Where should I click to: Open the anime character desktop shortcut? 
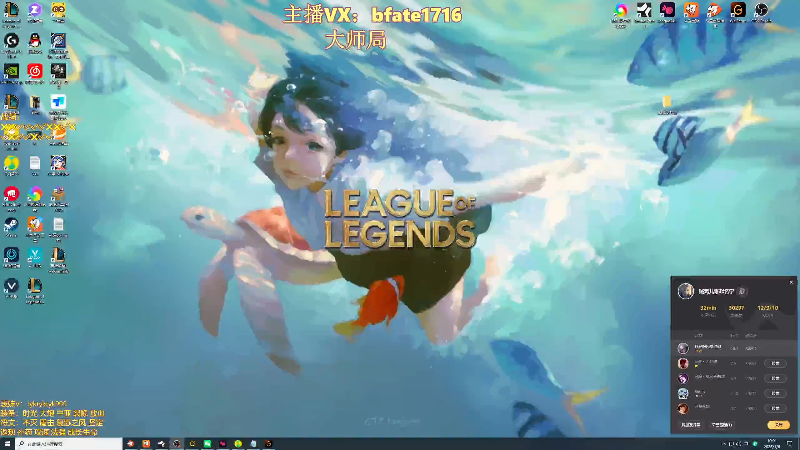58,163
